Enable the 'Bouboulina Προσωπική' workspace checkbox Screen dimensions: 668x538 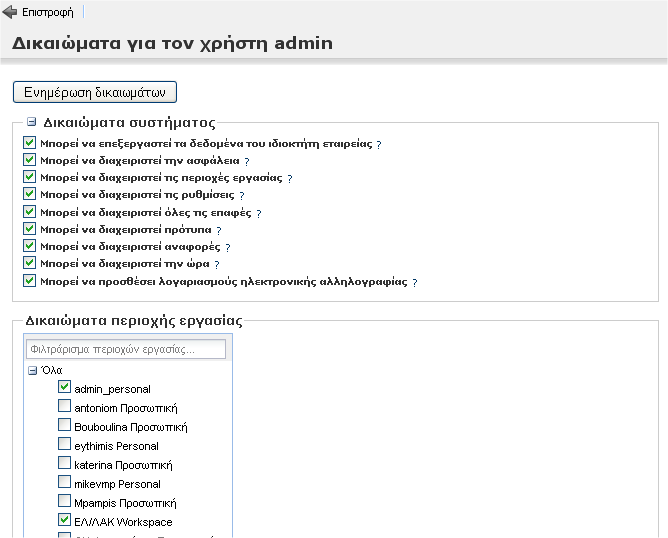pos(65,425)
